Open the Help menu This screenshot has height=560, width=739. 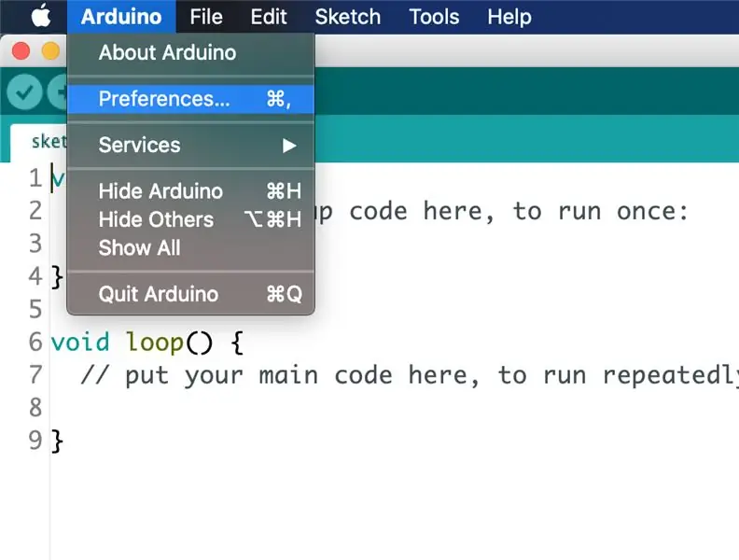coord(509,17)
